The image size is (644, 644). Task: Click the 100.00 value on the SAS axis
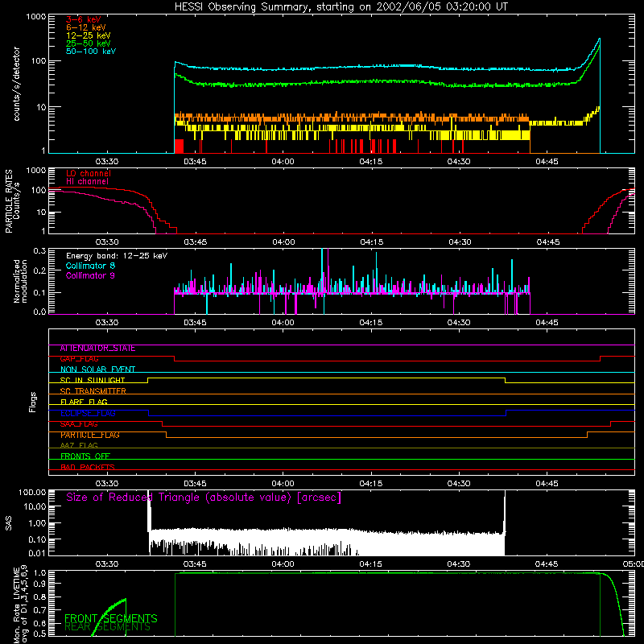(x=32, y=493)
